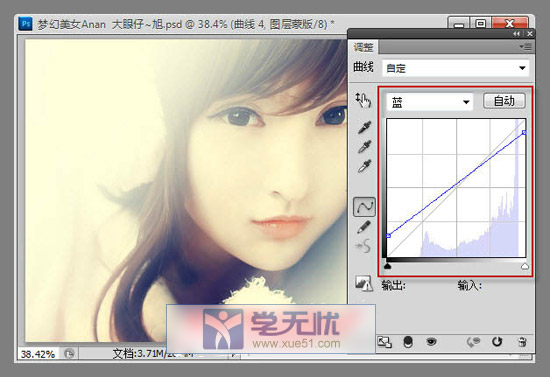Reset adjustment to defaults icon

click(x=497, y=342)
